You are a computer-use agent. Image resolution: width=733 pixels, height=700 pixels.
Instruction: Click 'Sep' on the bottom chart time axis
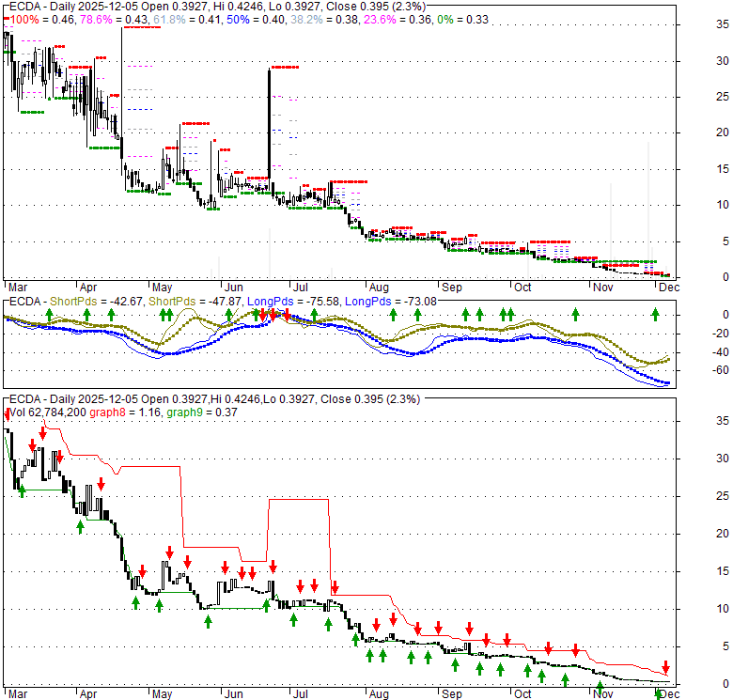pos(452,694)
